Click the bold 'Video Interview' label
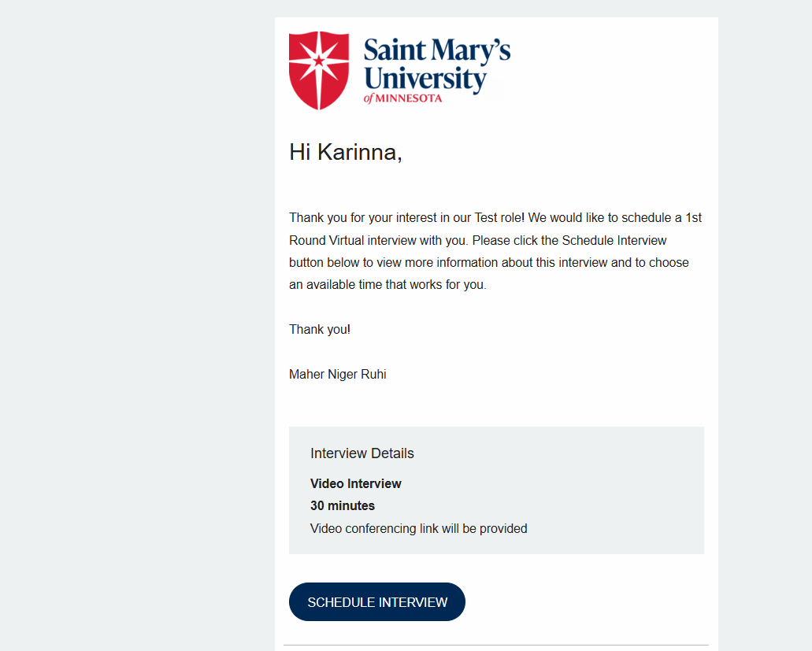812x651 pixels. [356, 483]
